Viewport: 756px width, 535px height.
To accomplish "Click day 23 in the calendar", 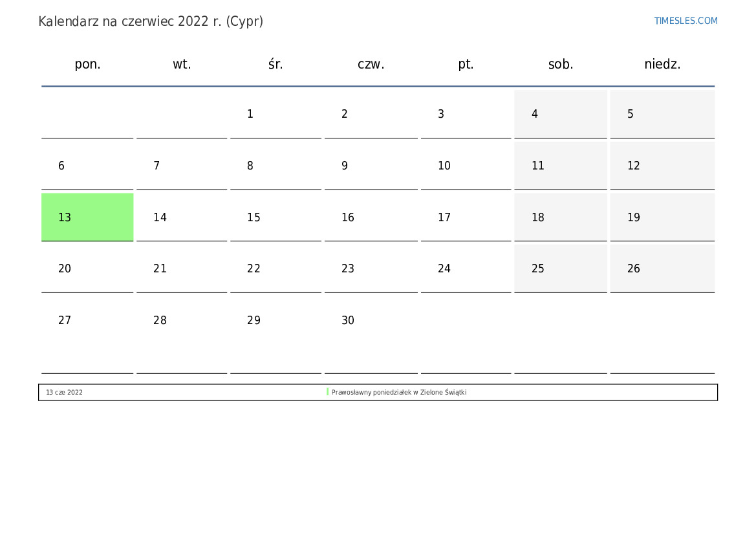I will (371, 268).
